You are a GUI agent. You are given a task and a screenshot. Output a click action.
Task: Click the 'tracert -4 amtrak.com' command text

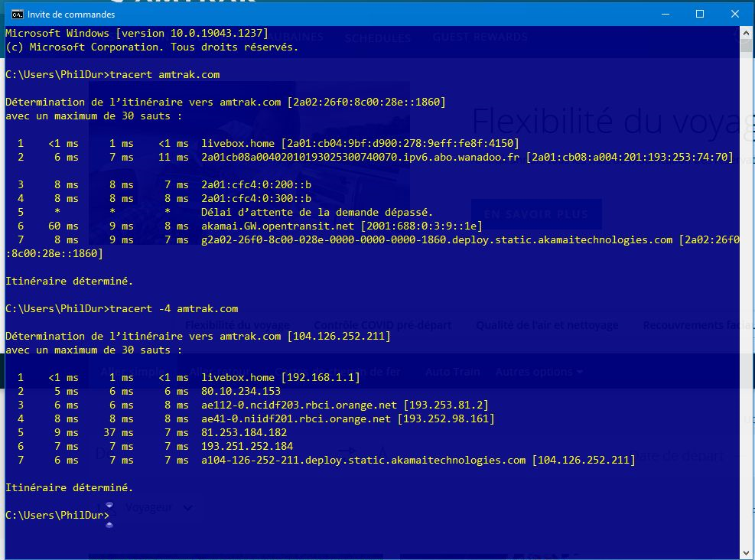[x=174, y=308]
